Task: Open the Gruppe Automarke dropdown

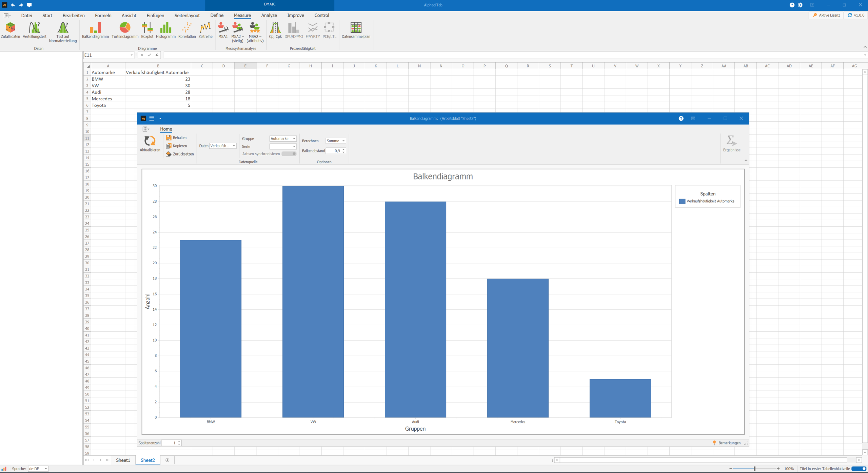Action: pos(294,139)
